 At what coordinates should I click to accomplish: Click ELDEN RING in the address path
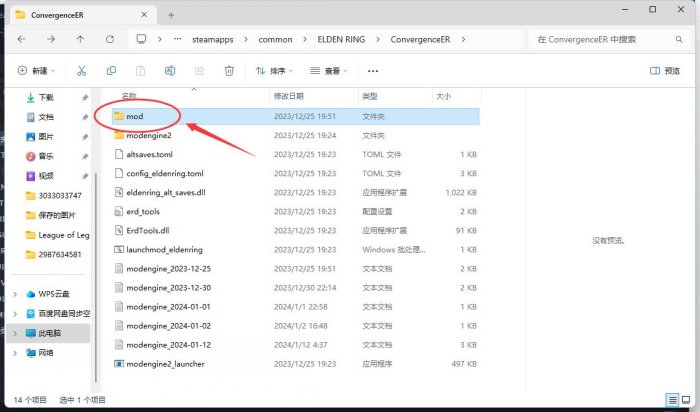[x=341, y=39]
